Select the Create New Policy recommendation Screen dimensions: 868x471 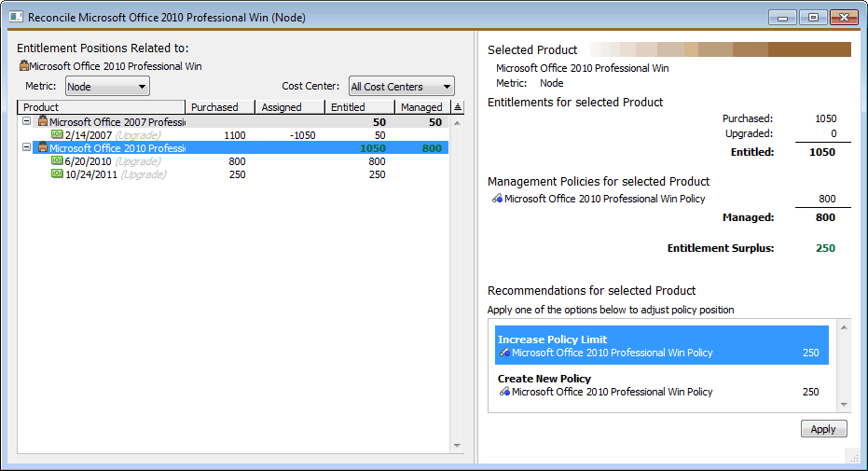point(662,385)
